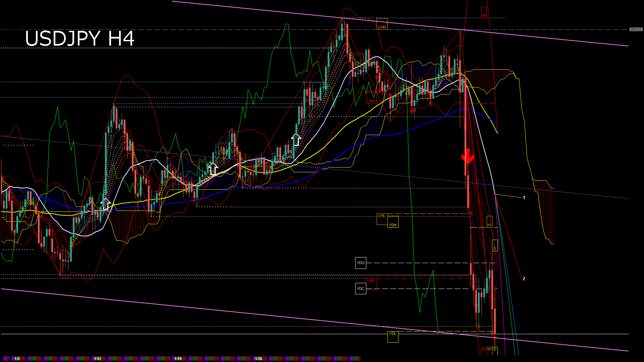The width and height of the screenshot is (644, 362).
Task: Click the 159.212 price tag on the right
Action: click(636, 29)
